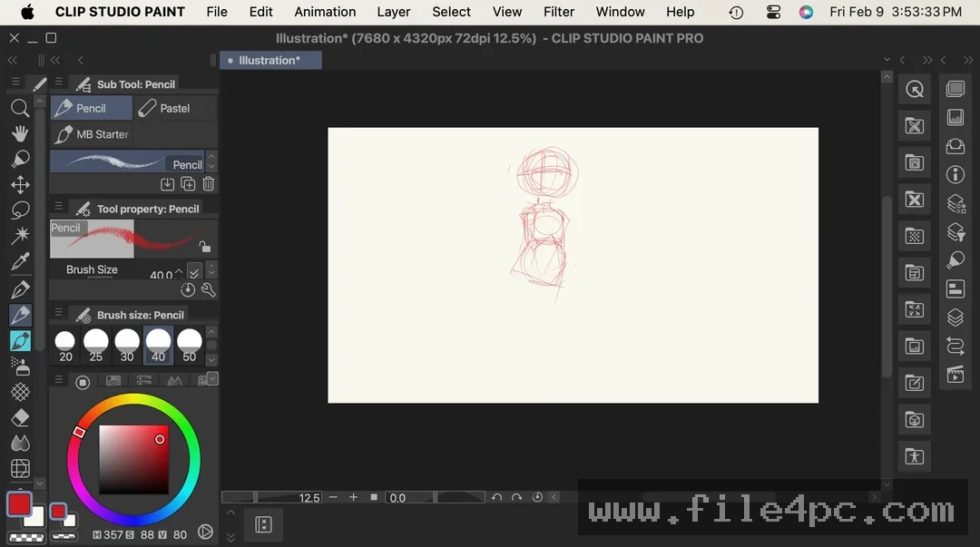Choose the Pastel sub tool

coord(175,108)
